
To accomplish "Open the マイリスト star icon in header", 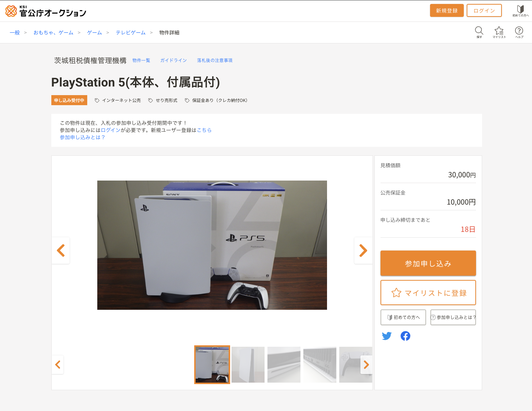I will pyautogui.click(x=499, y=32).
